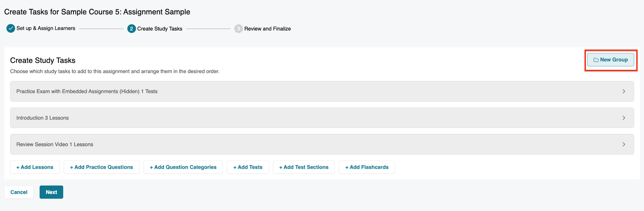The width and height of the screenshot is (644, 211).
Task: Select step 2 circle icon
Action: click(131, 29)
